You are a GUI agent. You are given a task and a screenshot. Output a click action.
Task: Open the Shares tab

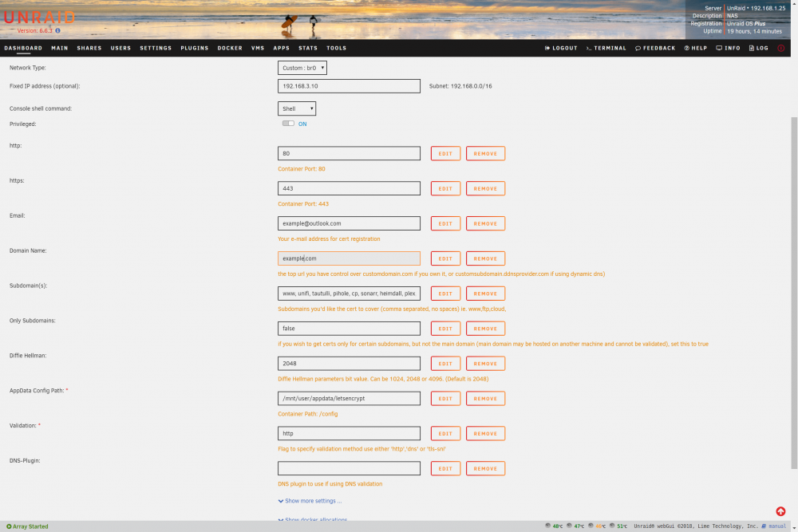pyautogui.click(x=89, y=48)
